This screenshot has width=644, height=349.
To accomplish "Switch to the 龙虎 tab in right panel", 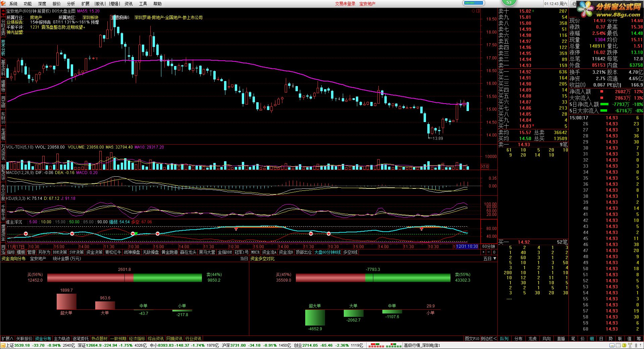I will coord(533,339).
